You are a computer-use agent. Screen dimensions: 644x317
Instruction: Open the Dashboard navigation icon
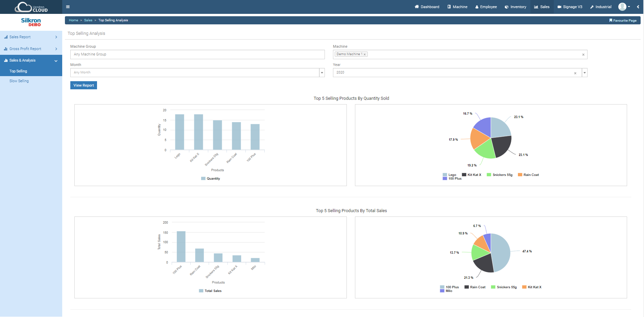tap(416, 7)
